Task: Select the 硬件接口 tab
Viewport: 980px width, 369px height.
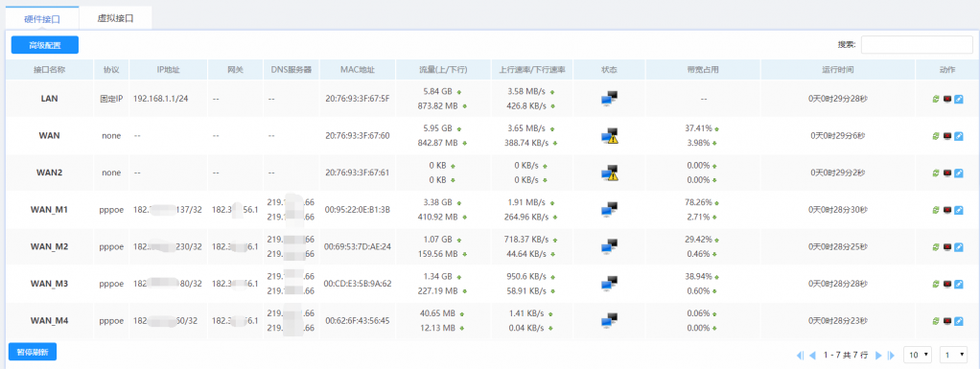Action: (42, 19)
